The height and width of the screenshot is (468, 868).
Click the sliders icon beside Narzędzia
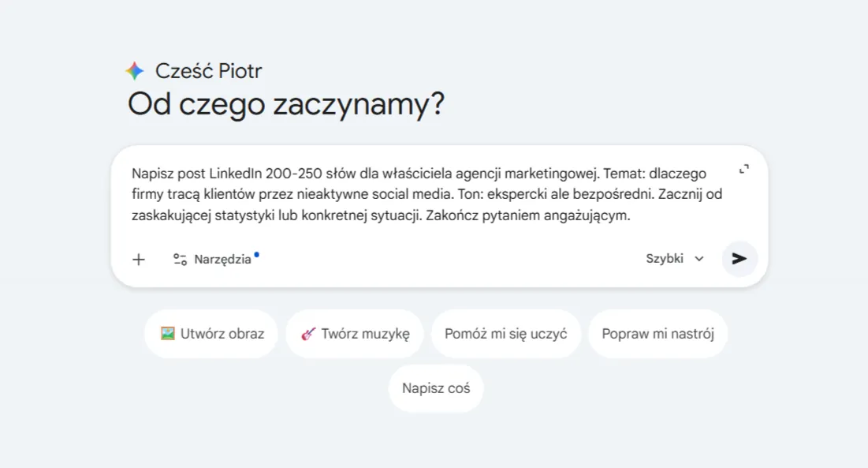[x=180, y=259]
